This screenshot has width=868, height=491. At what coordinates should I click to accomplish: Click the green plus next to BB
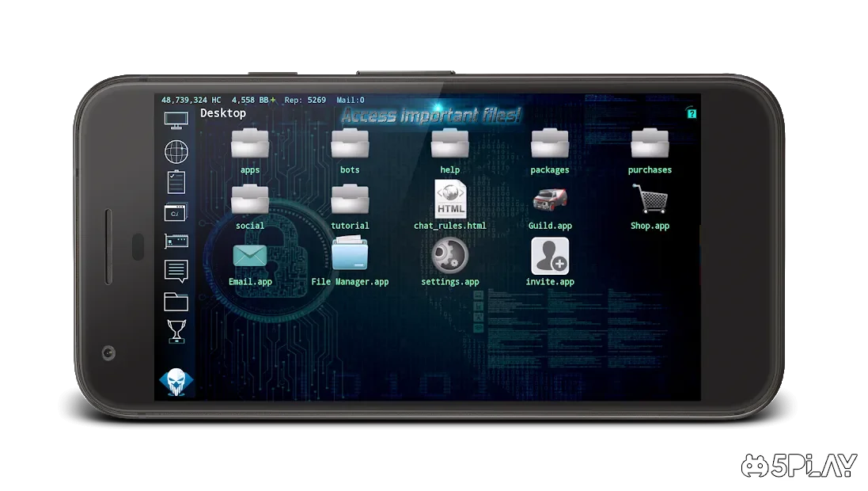pos(273,101)
